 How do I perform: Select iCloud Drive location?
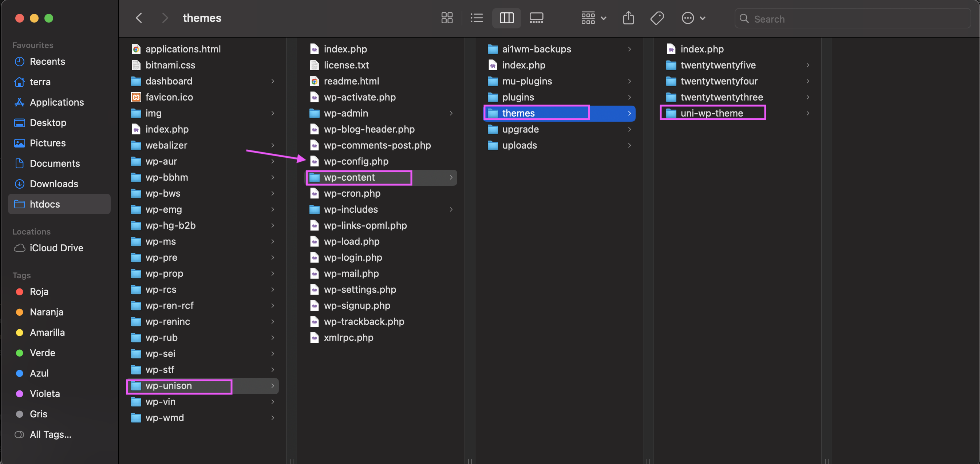(56, 247)
